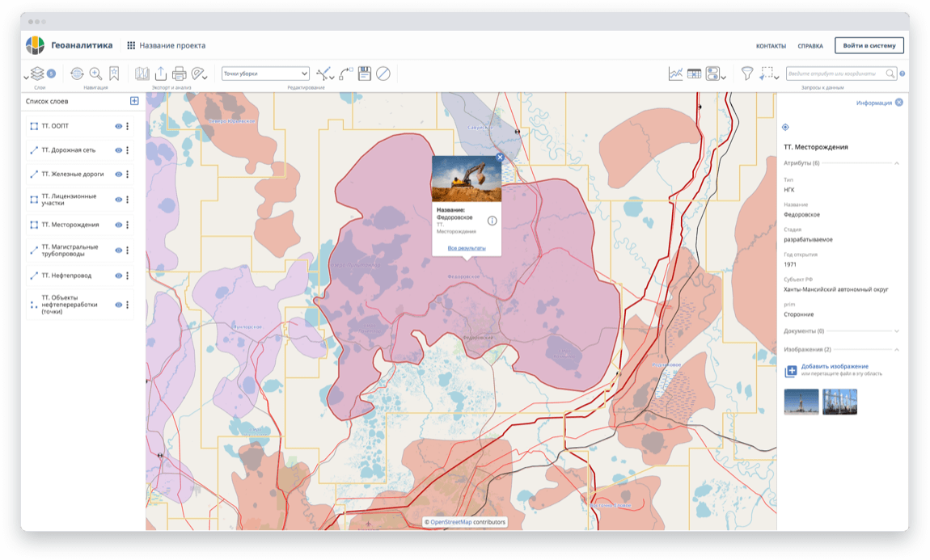
Task: Open the КОНТАКТЫ menu item
Action: pos(771,46)
